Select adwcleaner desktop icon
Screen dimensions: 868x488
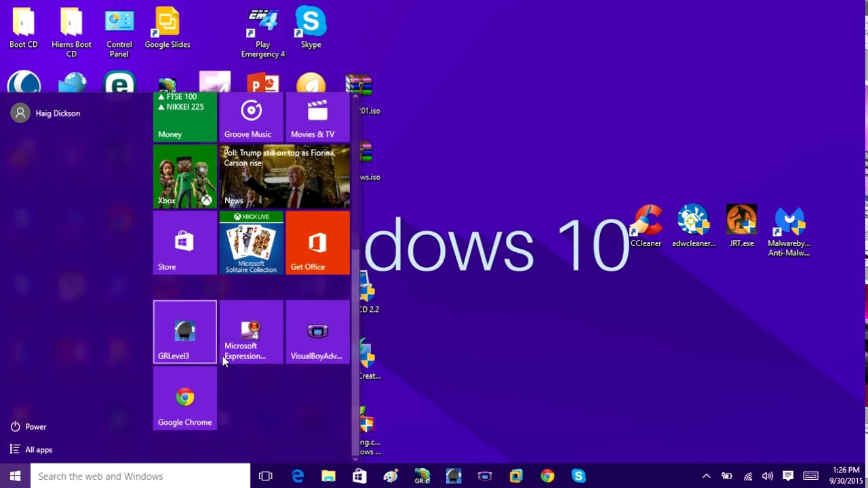(694, 226)
